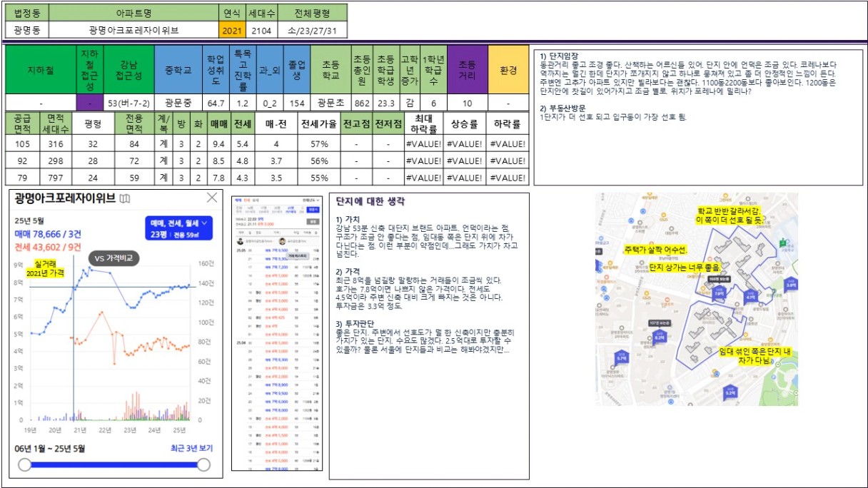Select the 105 supply area cell
The image size is (868, 488).
(x=21, y=144)
